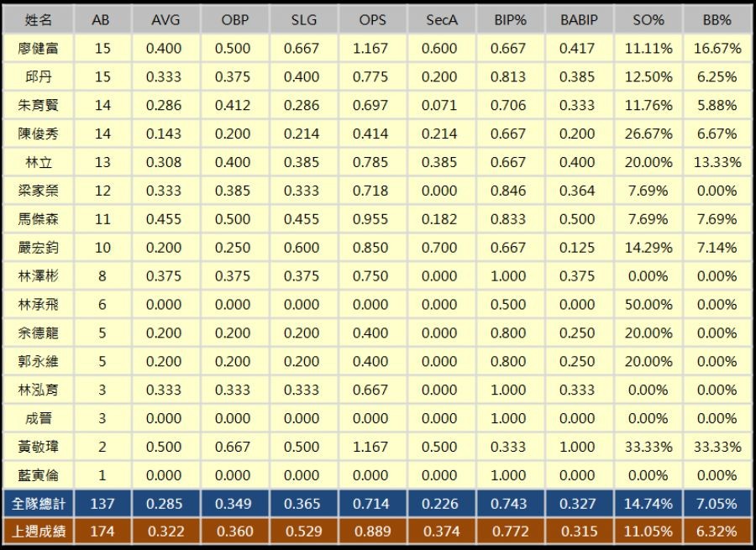
Task: Select the 邱丹 row name cell
Action: tap(38, 76)
